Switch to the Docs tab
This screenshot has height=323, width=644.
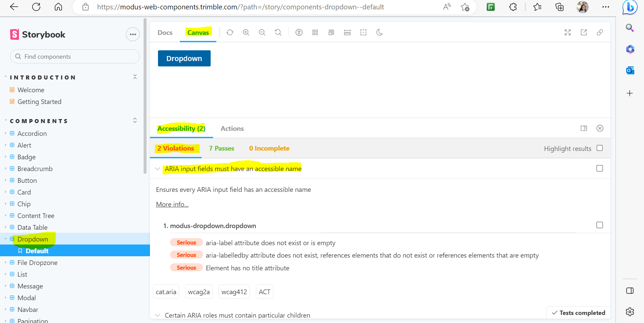165,32
